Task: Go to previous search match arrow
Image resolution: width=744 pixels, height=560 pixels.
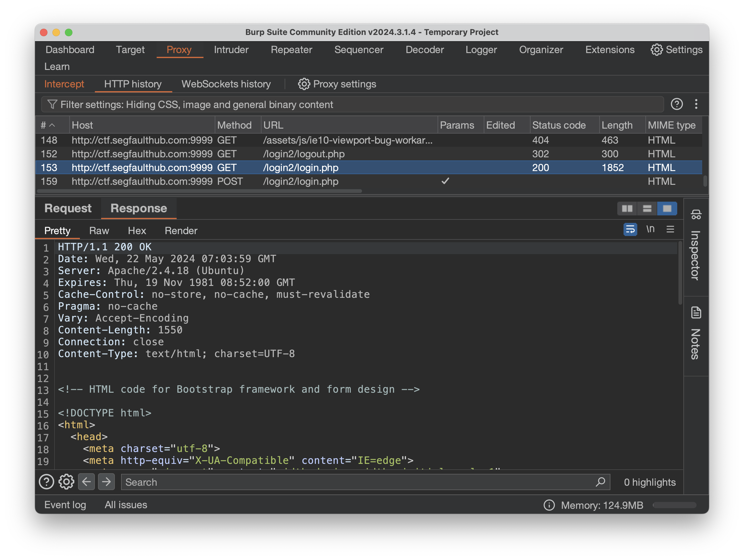Action: point(86,482)
